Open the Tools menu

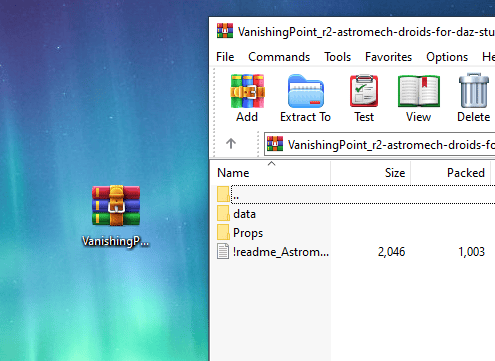[x=338, y=57]
